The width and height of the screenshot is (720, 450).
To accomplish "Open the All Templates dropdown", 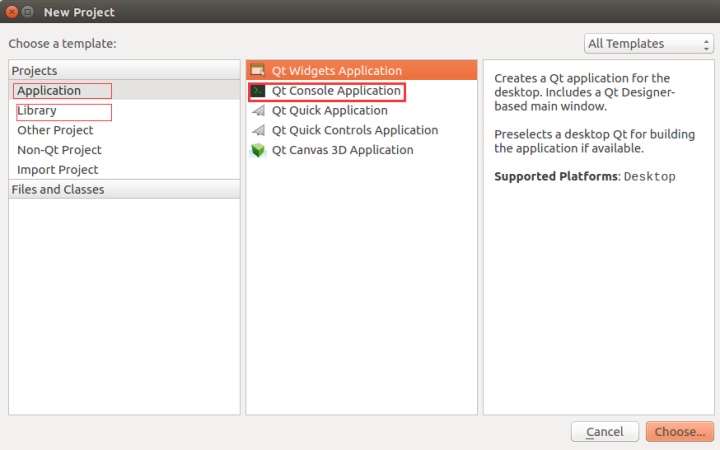I will click(648, 44).
